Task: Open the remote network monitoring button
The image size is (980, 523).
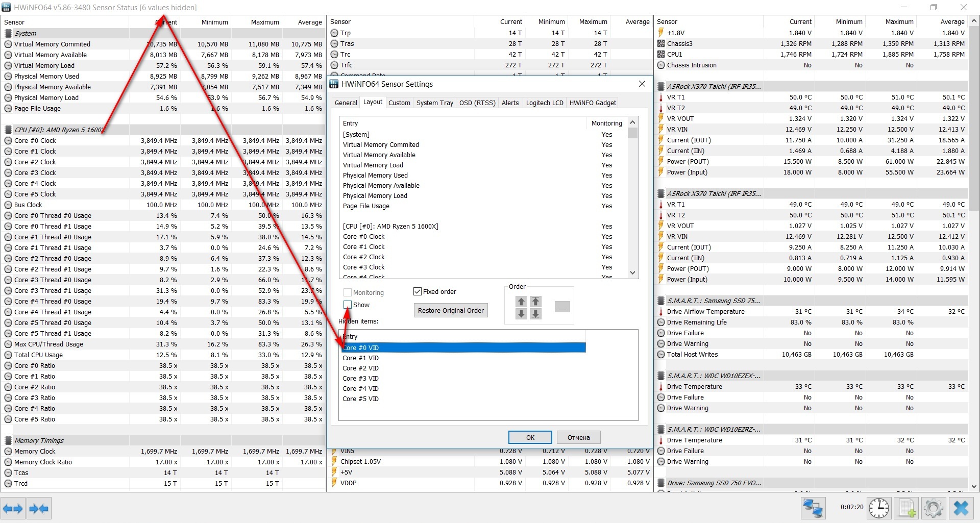Action: [813, 508]
